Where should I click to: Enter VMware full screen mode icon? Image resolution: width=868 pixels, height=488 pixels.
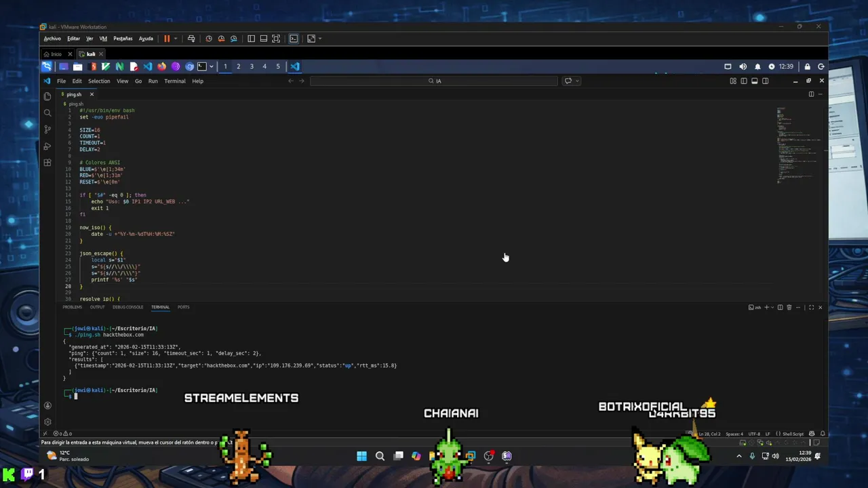click(x=276, y=39)
